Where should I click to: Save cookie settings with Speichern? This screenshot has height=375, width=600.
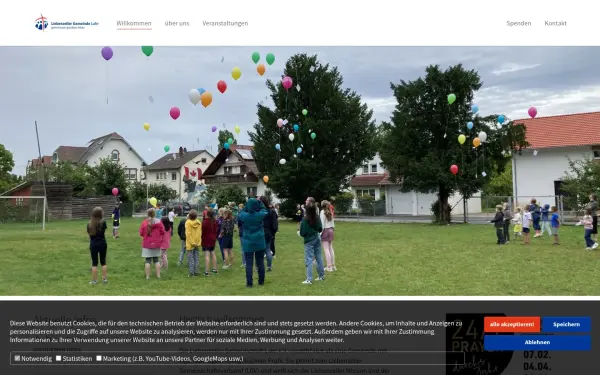pos(566,324)
